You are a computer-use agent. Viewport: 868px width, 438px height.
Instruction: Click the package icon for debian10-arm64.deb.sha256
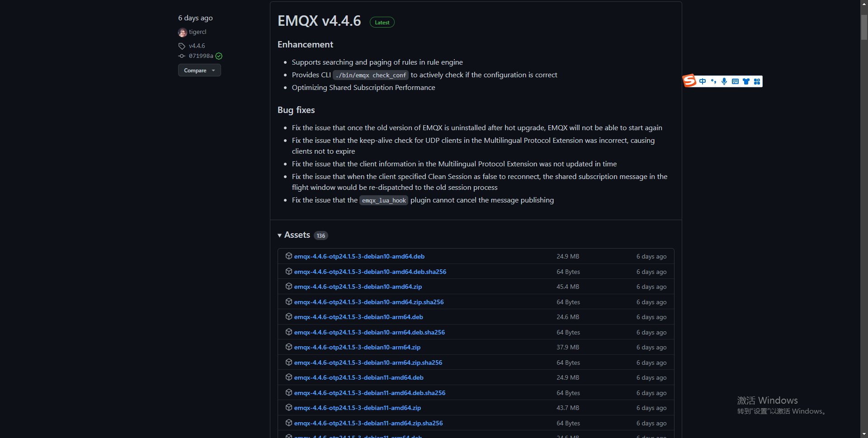[x=289, y=332]
